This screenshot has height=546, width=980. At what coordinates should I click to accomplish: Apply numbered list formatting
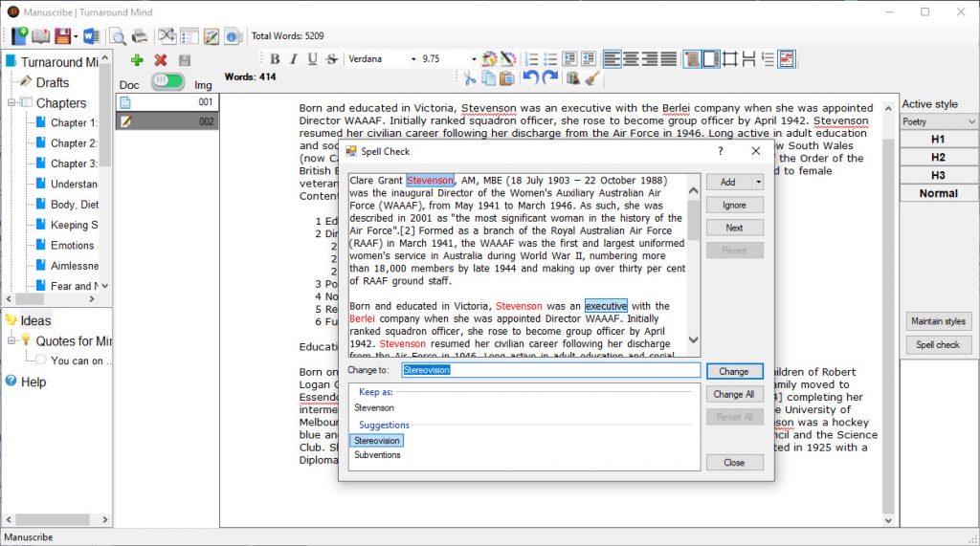coord(531,59)
